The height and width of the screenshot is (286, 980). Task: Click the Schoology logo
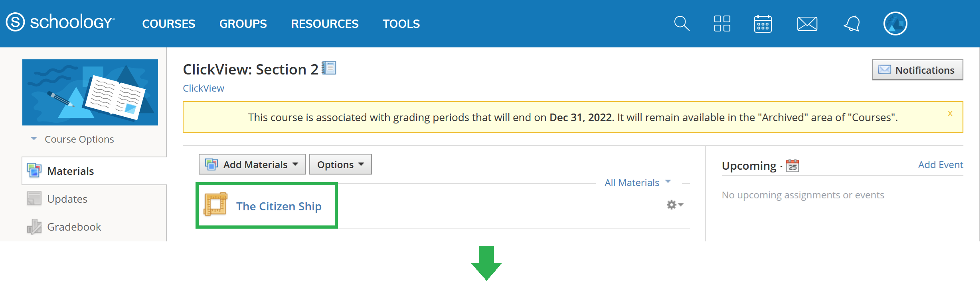coord(60,22)
